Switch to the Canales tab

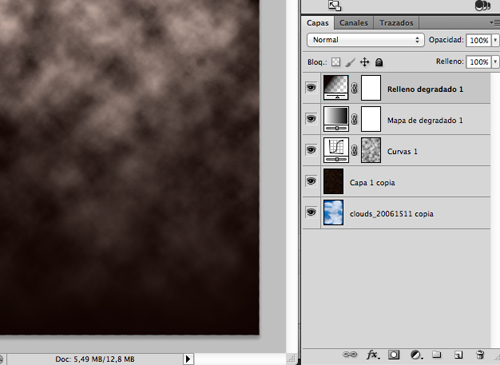coord(354,23)
